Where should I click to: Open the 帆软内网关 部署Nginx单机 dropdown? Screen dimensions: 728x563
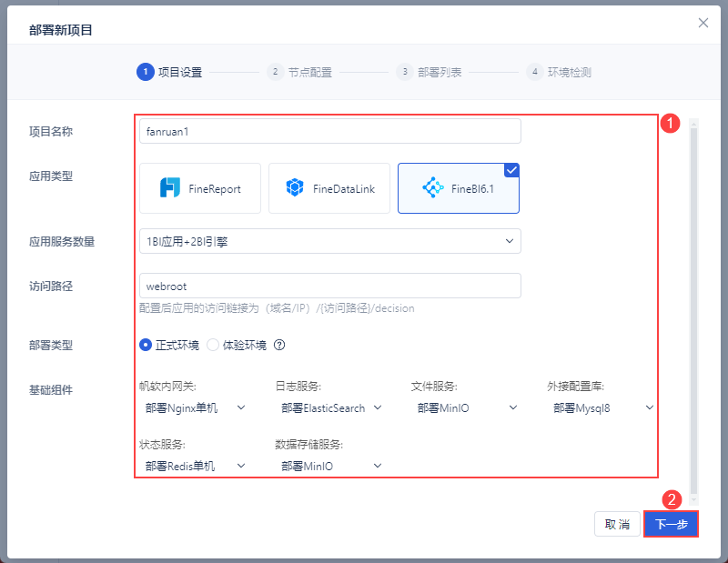[x=195, y=408]
